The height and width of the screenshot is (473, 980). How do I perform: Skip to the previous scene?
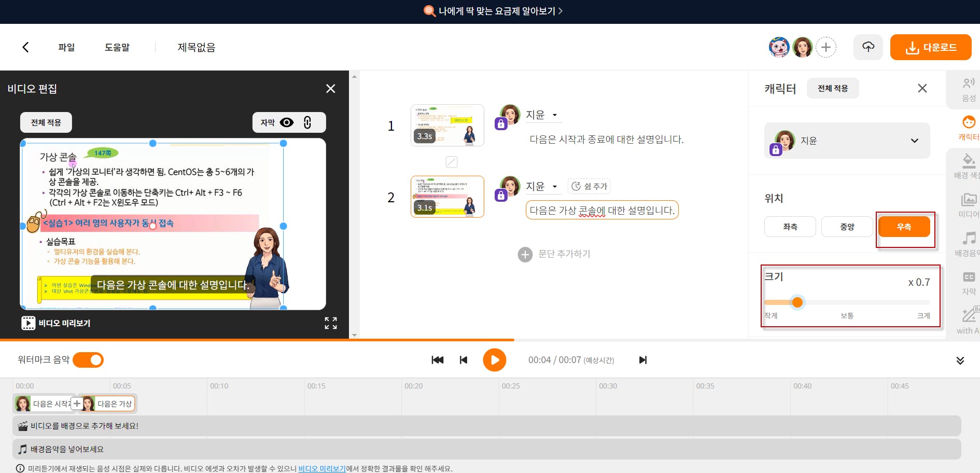click(464, 360)
